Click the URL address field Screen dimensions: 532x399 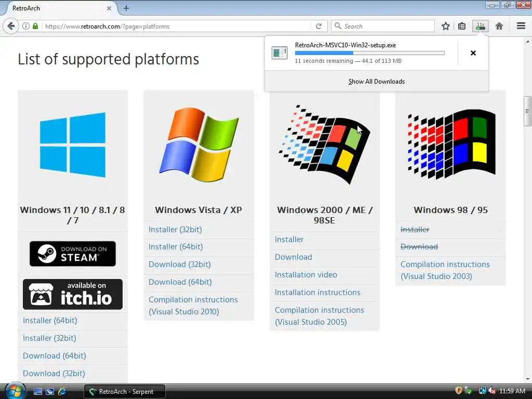pos(177,26)
